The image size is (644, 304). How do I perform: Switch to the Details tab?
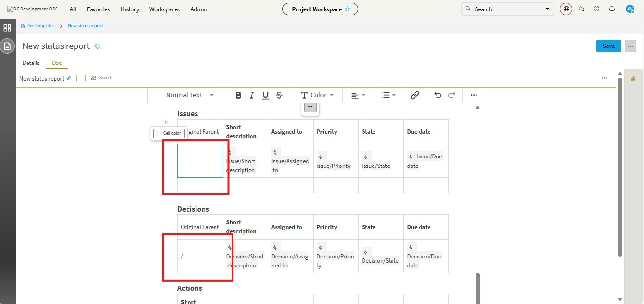pyautogui.click(x=31, y=63)
